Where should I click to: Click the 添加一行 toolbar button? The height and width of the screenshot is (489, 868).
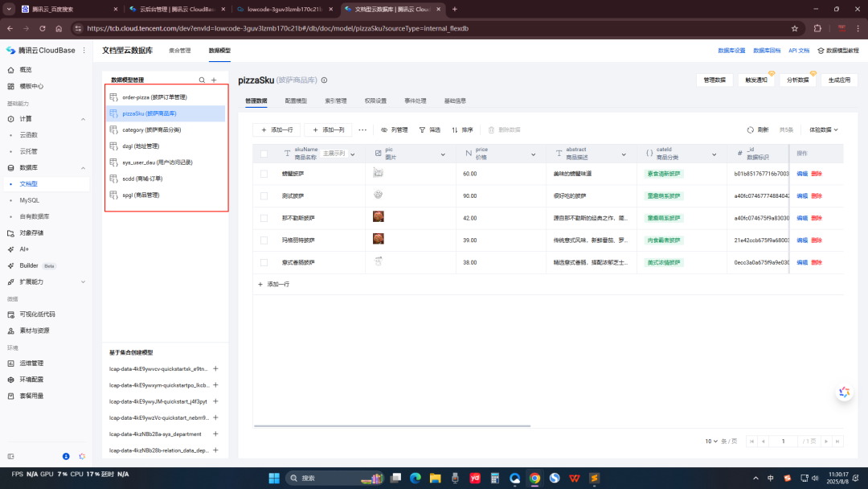[x=276, y=130]
